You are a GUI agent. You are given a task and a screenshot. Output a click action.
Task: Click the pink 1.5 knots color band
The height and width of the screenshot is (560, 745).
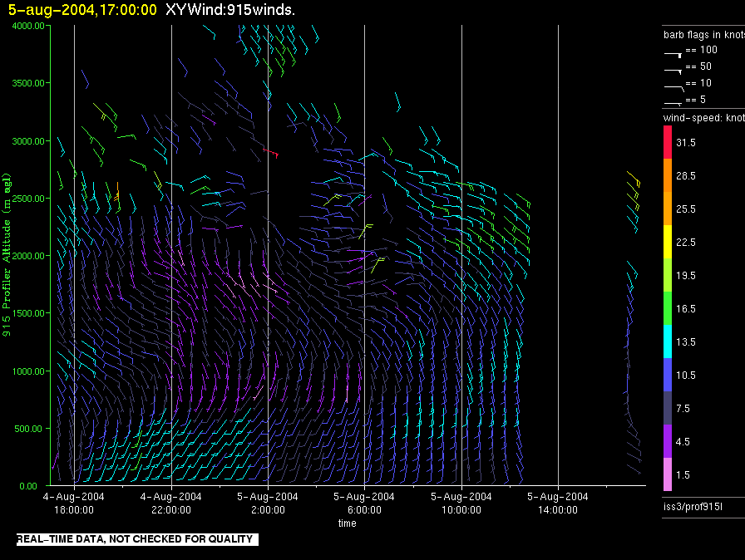pos(668,474)
